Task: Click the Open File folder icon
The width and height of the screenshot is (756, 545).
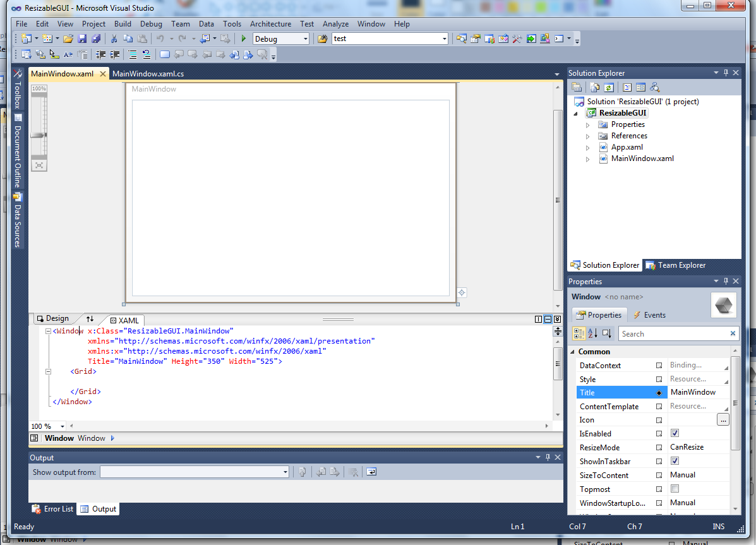Action: (x=68, y=39)
